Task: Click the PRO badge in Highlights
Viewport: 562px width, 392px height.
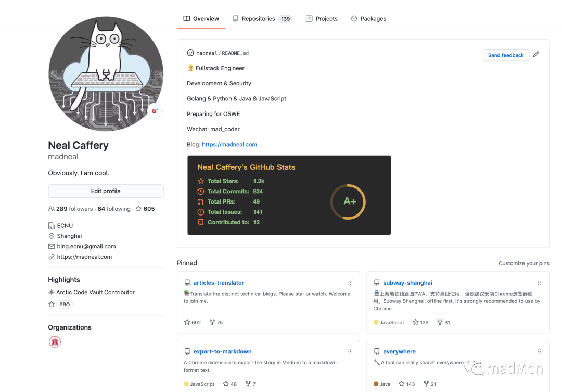Action: [65, 305]
